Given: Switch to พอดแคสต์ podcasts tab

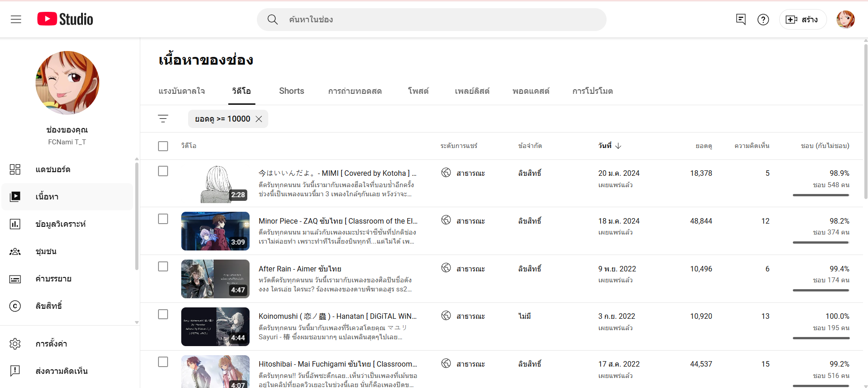Looking at the screenshot, I should pyautogui.click(x=531, y=91).
